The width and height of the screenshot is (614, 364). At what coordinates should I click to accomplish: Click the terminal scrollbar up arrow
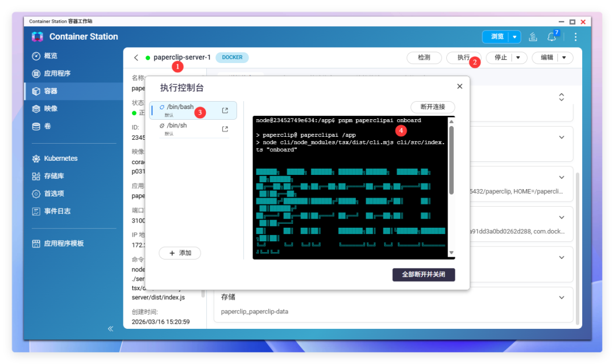point(451,122)
